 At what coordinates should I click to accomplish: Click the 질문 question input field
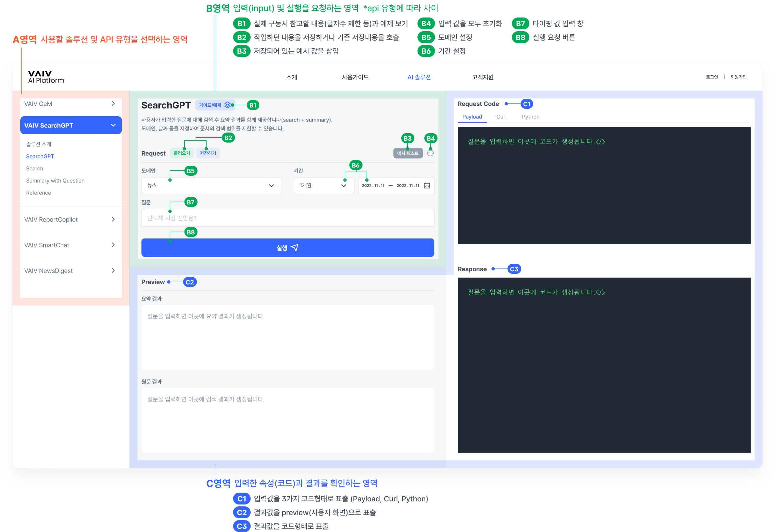point(287,218)
